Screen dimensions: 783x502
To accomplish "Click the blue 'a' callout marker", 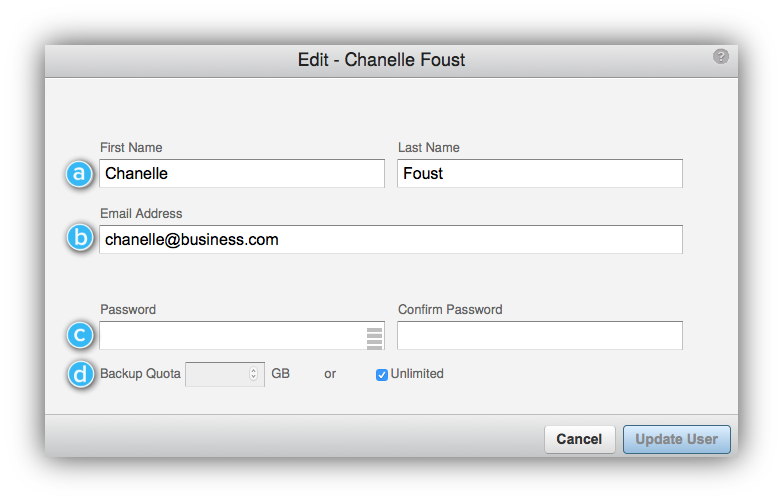I will tap(79, 174).
